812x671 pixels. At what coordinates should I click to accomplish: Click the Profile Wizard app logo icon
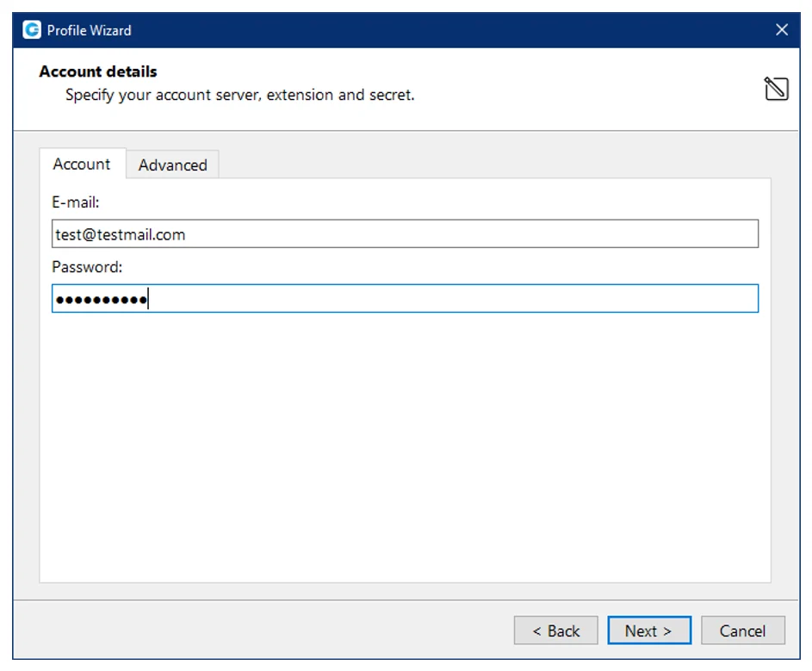32,29
